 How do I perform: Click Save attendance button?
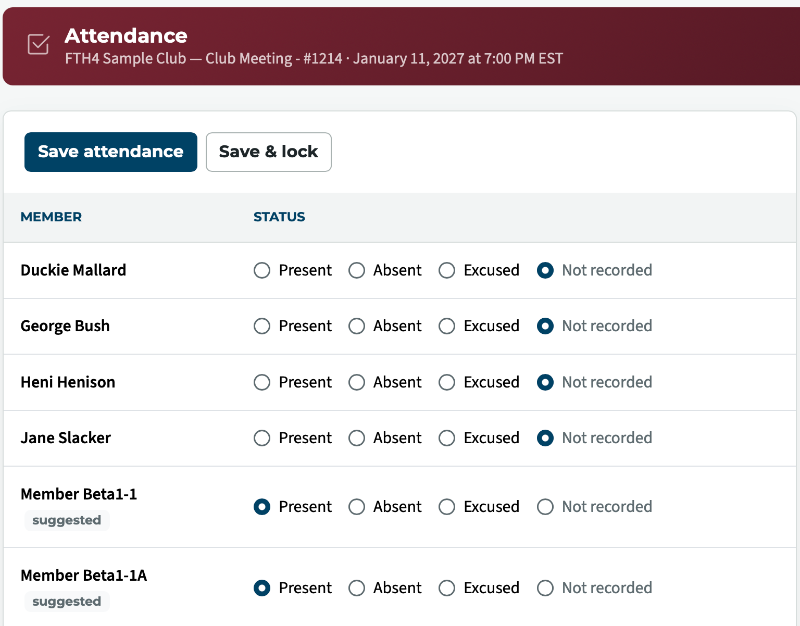pyautogui.click(x=111, y=152)
